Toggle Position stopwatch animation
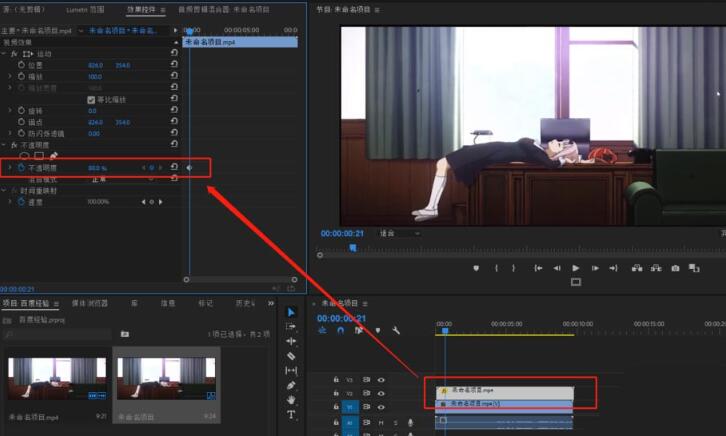726x436 pixels. [21, 65]
